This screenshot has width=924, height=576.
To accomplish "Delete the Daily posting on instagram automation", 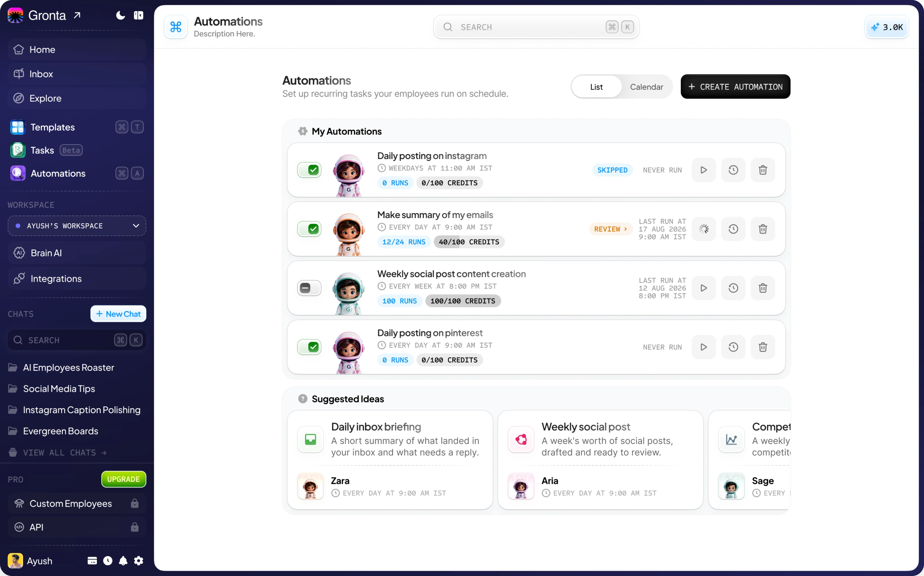I will tap(763, 170).
